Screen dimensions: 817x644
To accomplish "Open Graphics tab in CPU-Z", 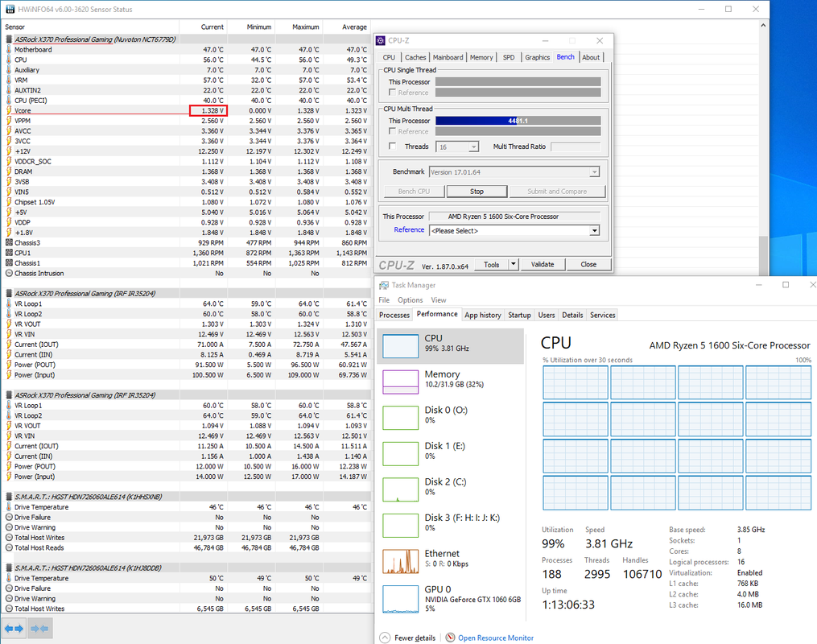I will tap(537, 57).
